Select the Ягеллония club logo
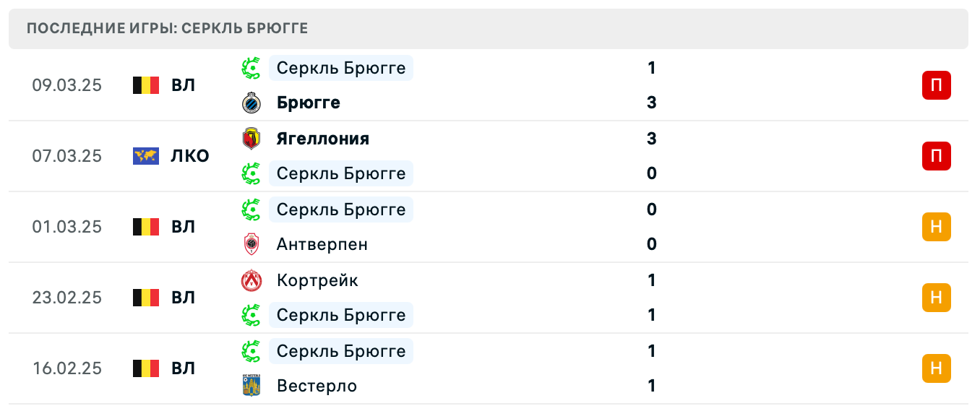 252,138
